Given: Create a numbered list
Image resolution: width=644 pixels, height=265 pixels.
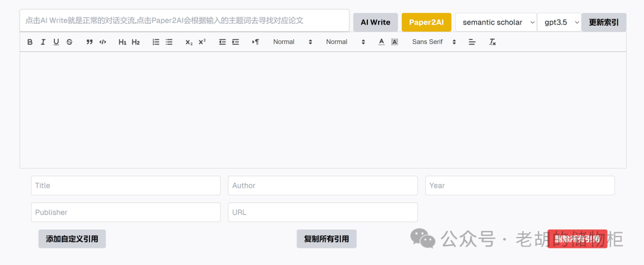Looking at the screenshot, I should click(156, 42).
